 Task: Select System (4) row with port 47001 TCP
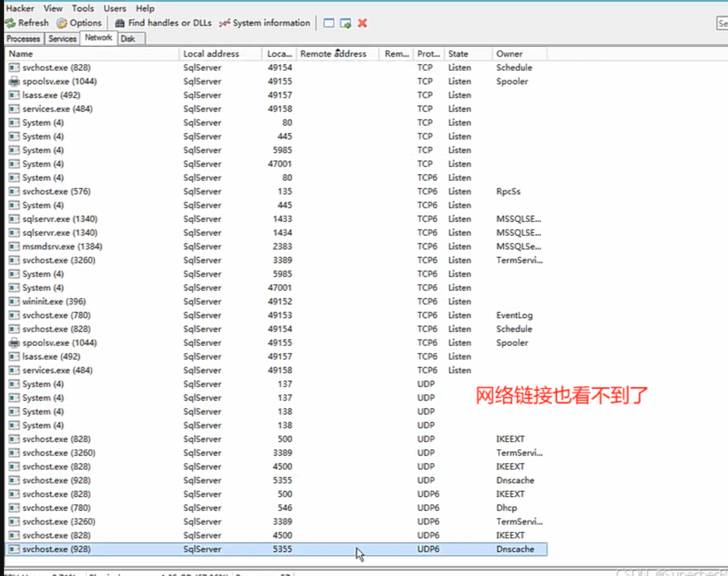tap(277, 164)
